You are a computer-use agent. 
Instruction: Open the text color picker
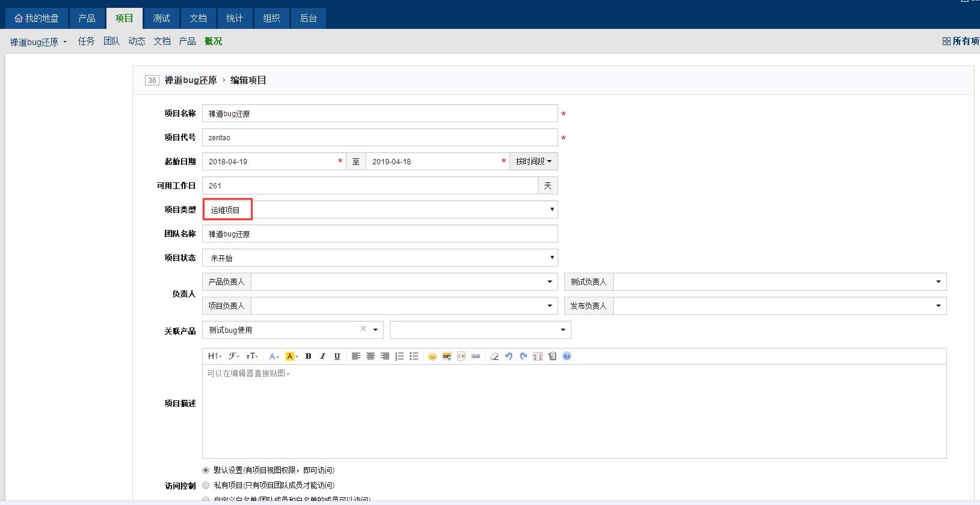274,356
